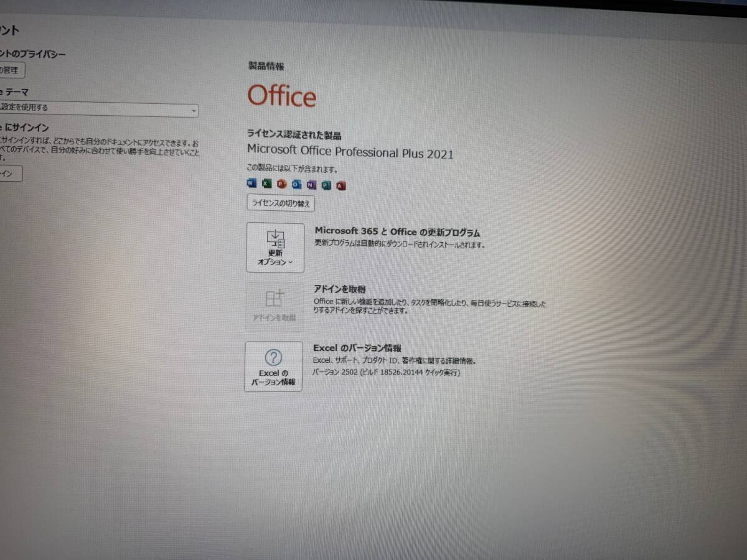The image size is (747, 560).
Task: Click the grayed アドインを取得 button
Action: [275, 306]
